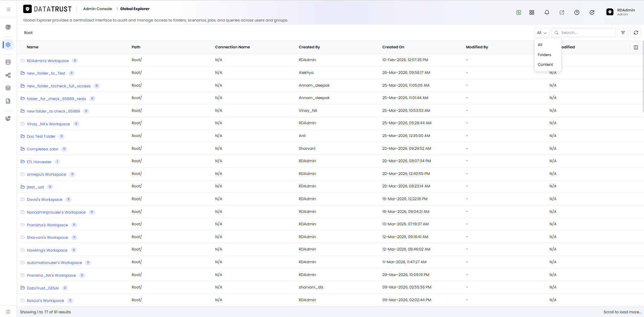The width and height of the screenshot is (644, 317).
Task: Select Folders in the filter dropdown list
Action: pyautogui.click(x=548, y=55)
